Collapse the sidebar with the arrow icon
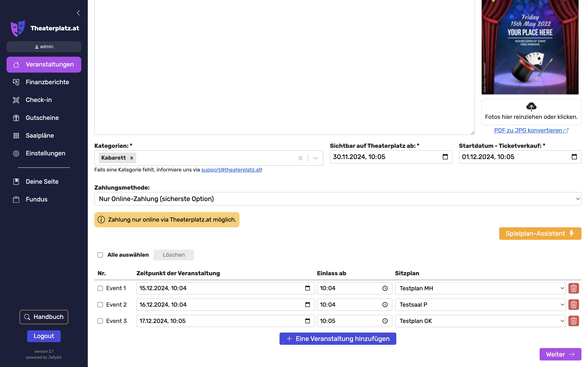 (x=78, y=13)
